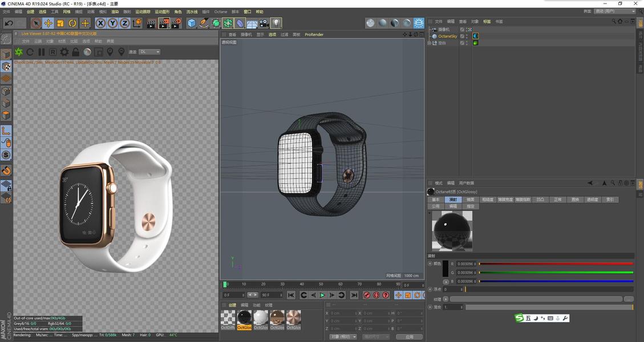The image size is (644, 342).
Task: Click frame 50 on the timeline
Action: (321, 284)
